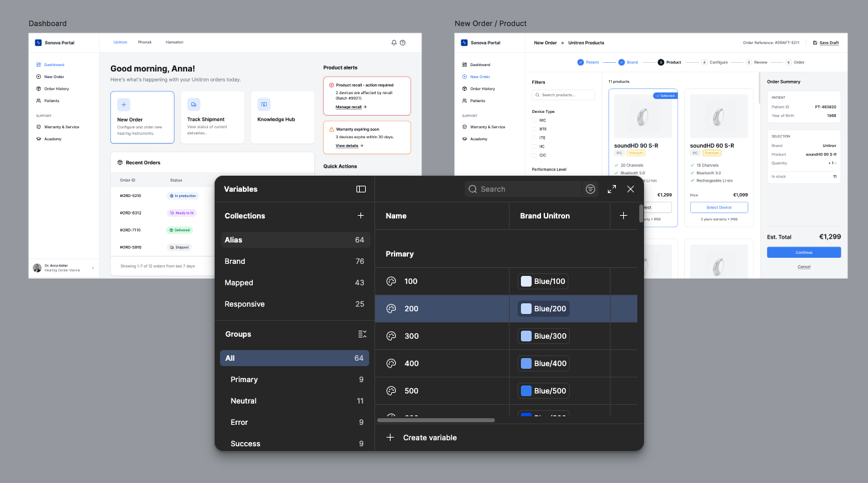
Task: Switch to Unitron brand tab in Dashboard
Action: click(x=120, y=42)
